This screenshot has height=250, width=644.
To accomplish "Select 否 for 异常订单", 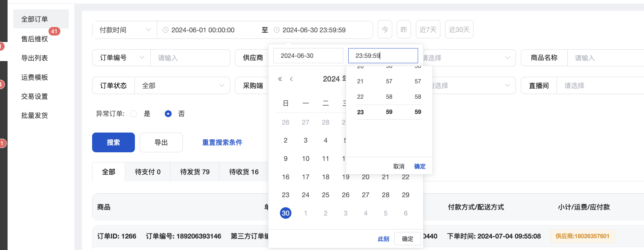I will click(168, 114).
